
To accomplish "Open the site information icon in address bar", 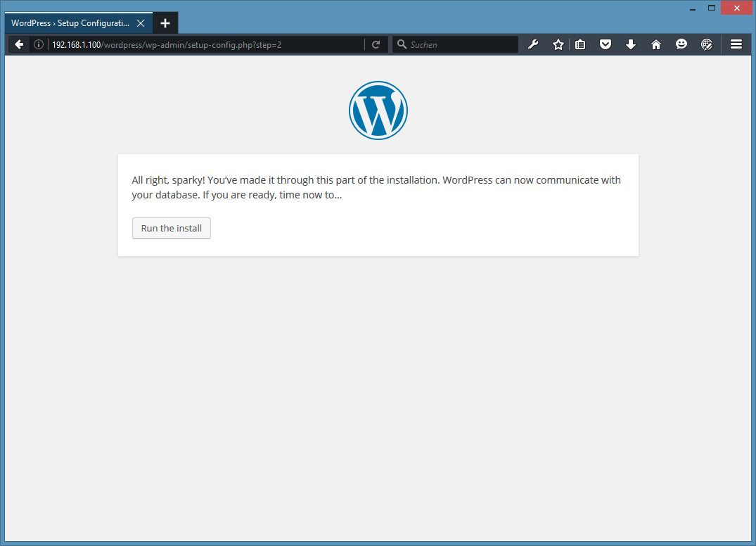I will click(x=39, y=45).
